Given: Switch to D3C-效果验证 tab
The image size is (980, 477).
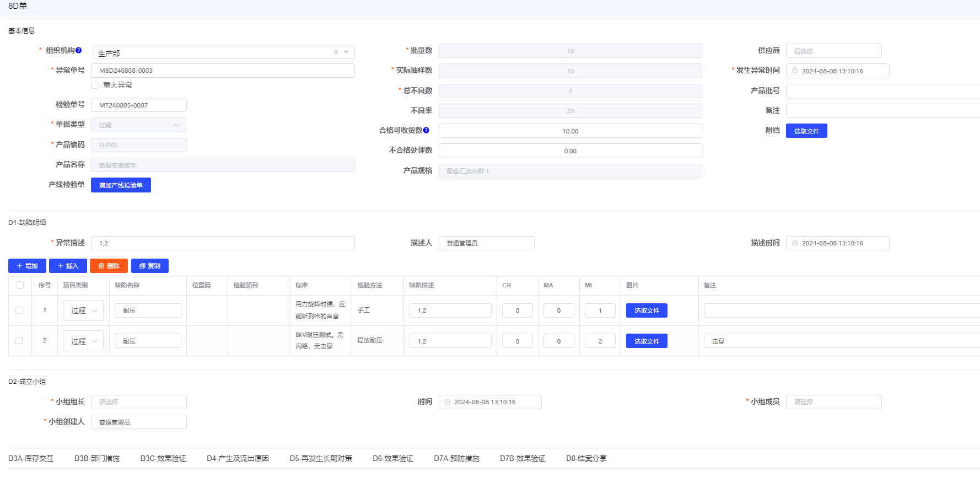Looking at the screenshot, I should tap(163, 458).
